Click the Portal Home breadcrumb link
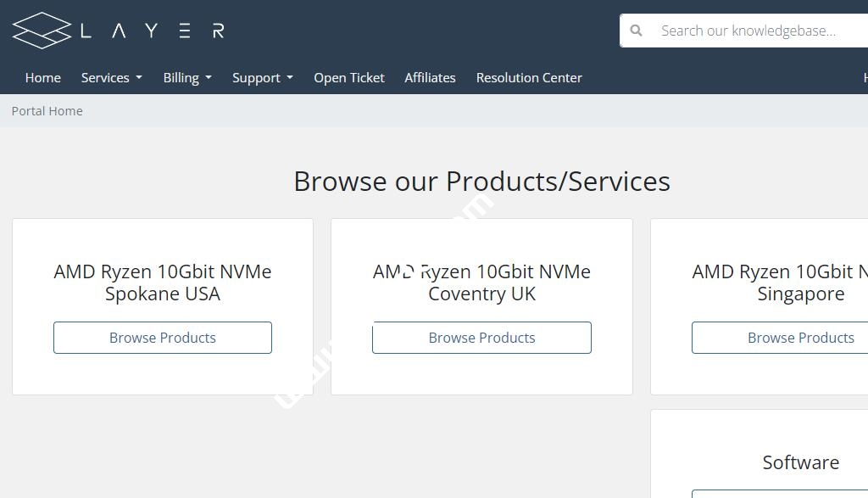The width and height of the screenshot is (868, 498). pos(47,111)
